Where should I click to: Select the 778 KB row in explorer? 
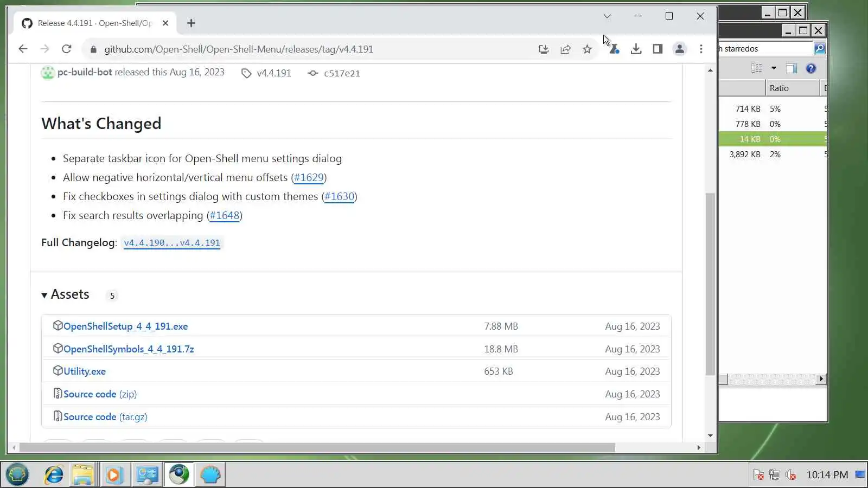coord(773,124)
